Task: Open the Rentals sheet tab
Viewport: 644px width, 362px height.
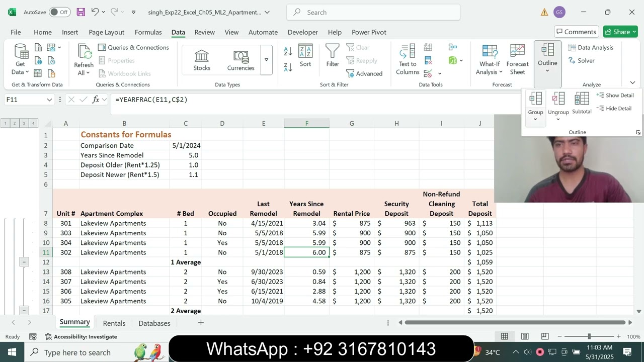Action: 114,323
